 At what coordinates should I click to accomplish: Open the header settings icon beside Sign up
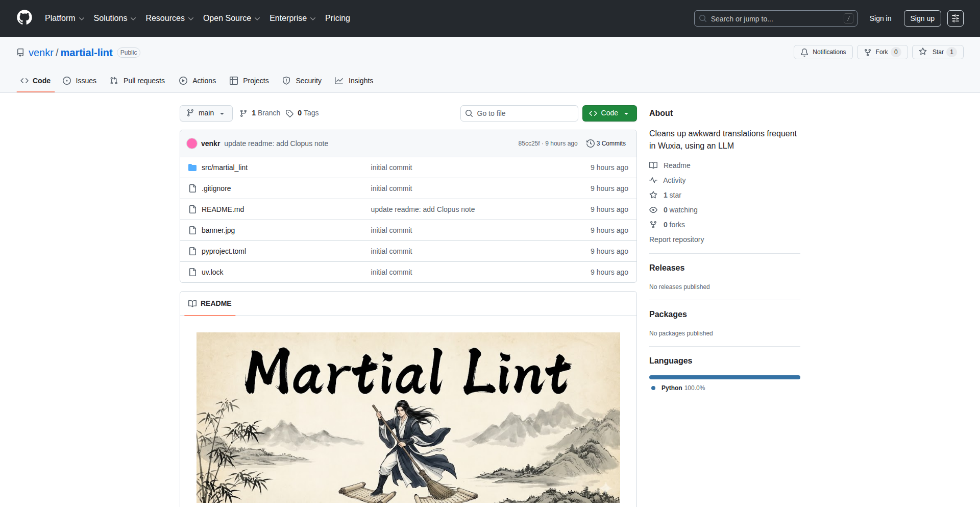click(x=955, y=18)
